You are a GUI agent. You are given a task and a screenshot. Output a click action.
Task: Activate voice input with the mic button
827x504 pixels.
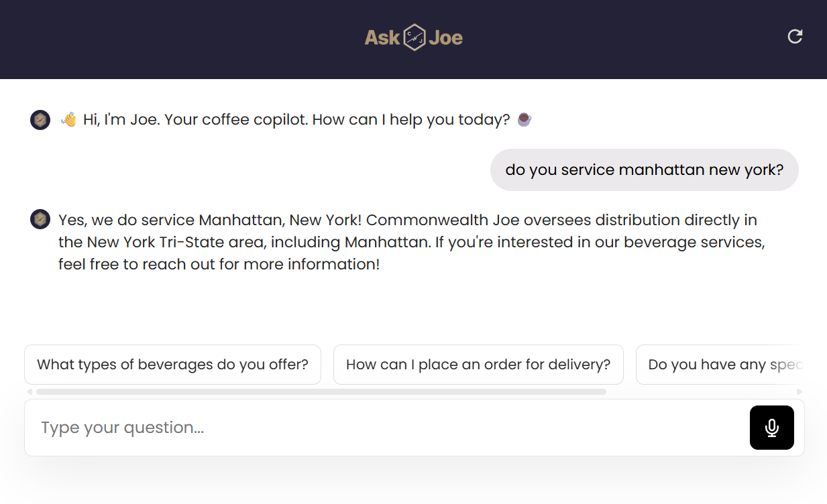coord(771,427)
